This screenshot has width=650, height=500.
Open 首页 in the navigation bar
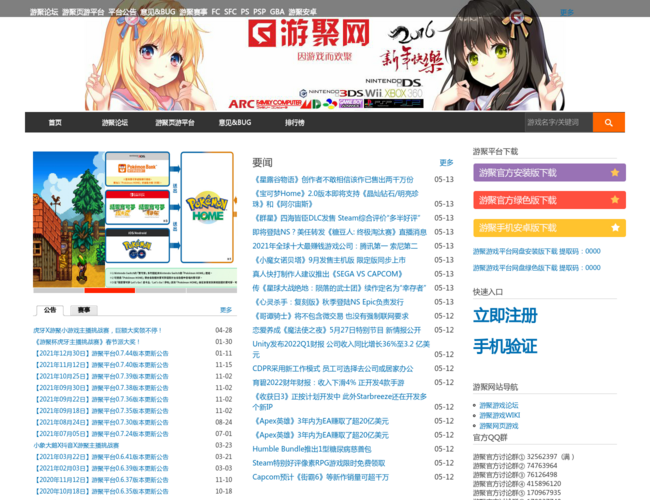[x=55, y=123]
